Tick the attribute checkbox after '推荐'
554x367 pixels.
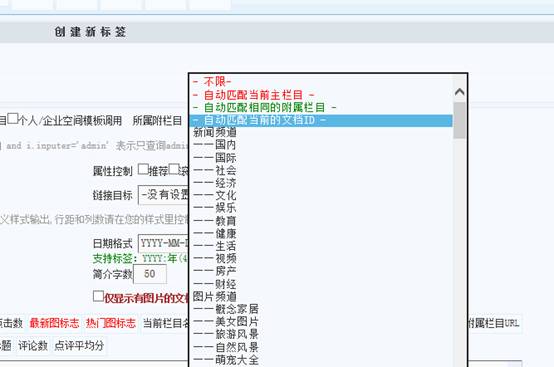[x=173, y=169]
